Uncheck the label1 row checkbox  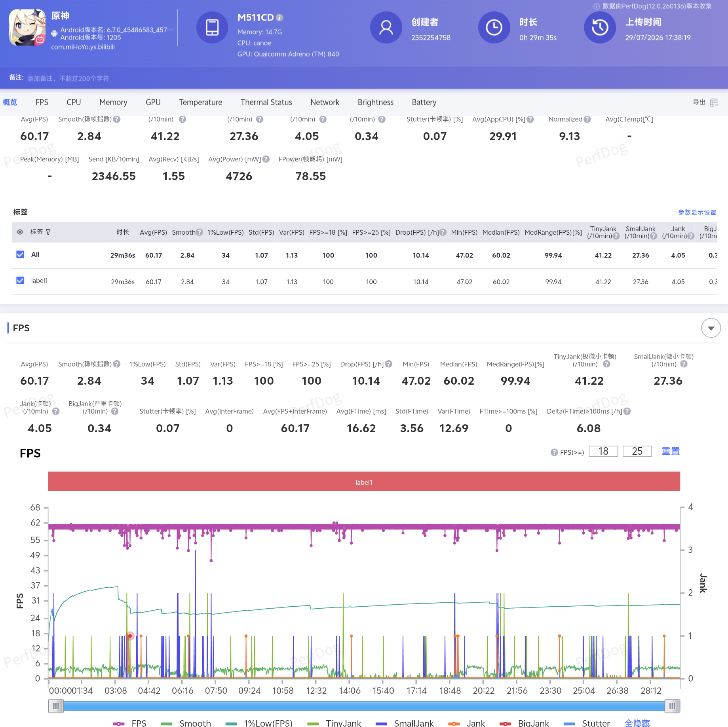click(20, 281)
